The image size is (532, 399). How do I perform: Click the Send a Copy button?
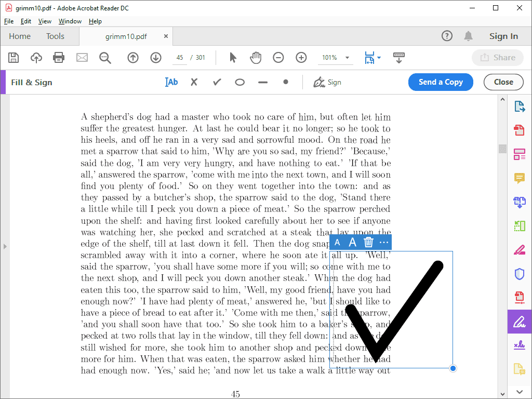point(441,82)
